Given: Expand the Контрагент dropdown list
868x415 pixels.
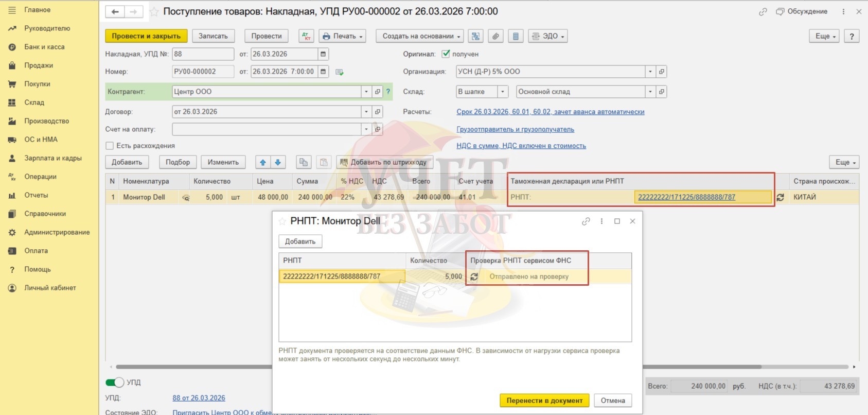Looking at the screenshot, I should click(366, 92).
